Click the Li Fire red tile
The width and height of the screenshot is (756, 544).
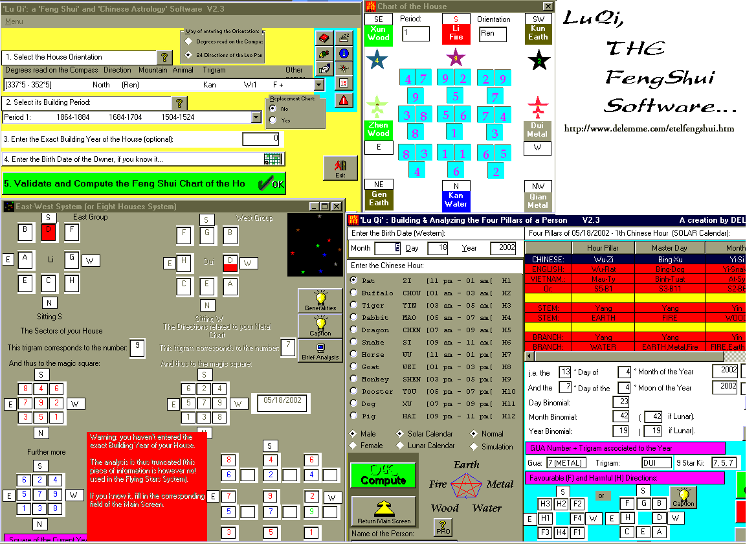point(456,33)
